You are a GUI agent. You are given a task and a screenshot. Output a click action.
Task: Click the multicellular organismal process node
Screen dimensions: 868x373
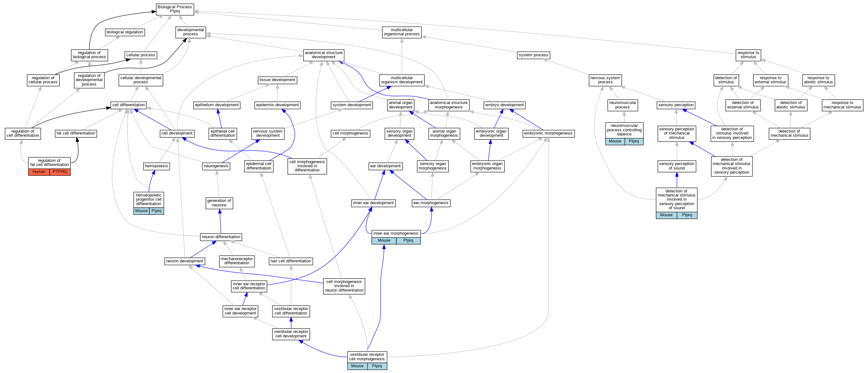402,32
